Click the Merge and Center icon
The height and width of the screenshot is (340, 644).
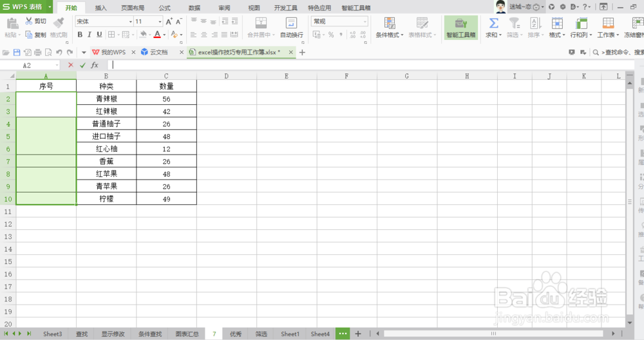tap(261, 23)
